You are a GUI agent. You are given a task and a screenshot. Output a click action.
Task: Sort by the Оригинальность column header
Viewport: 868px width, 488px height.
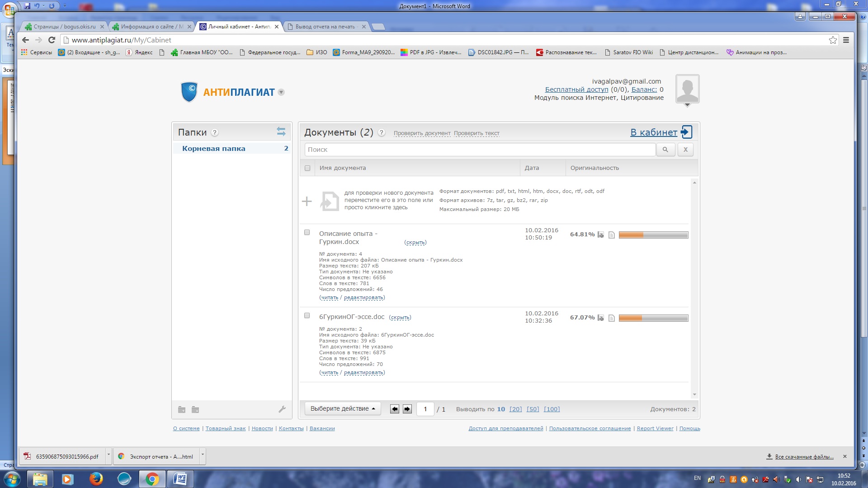point(594,168)
